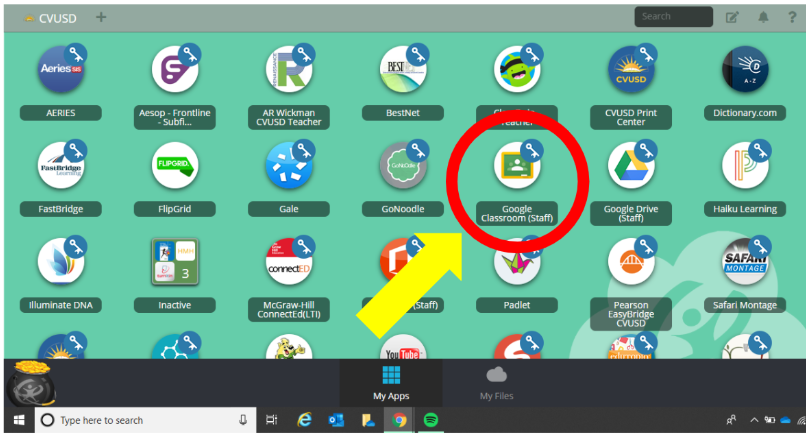Open Spotify from the taskbar
Viewport: 806px width, 438px height.
(x=431, y=420)
